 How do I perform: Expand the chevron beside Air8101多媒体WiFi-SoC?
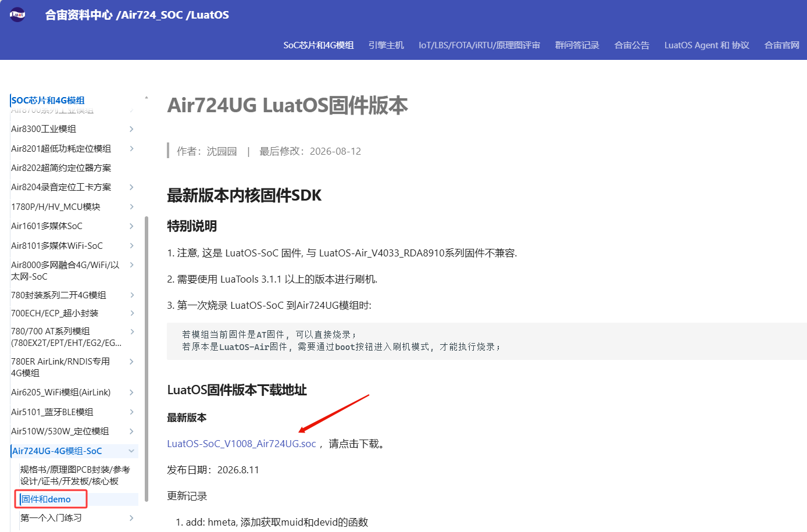pos(131,246)
